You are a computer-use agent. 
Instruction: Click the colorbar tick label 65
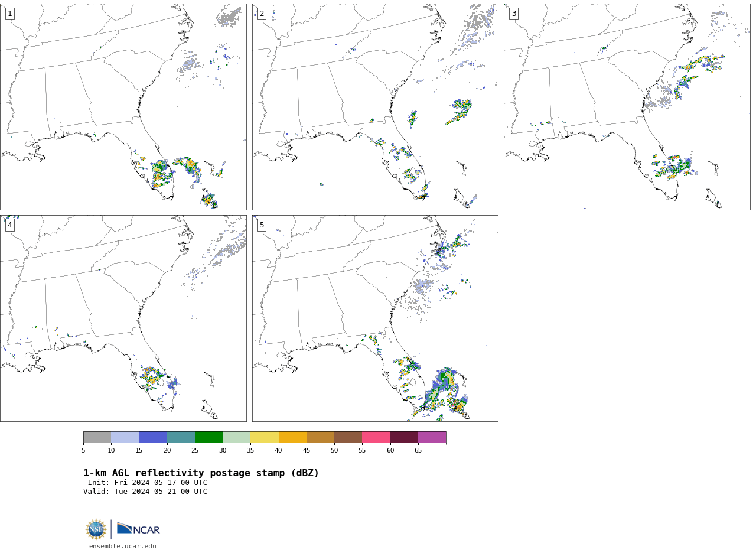pos(418,451)
